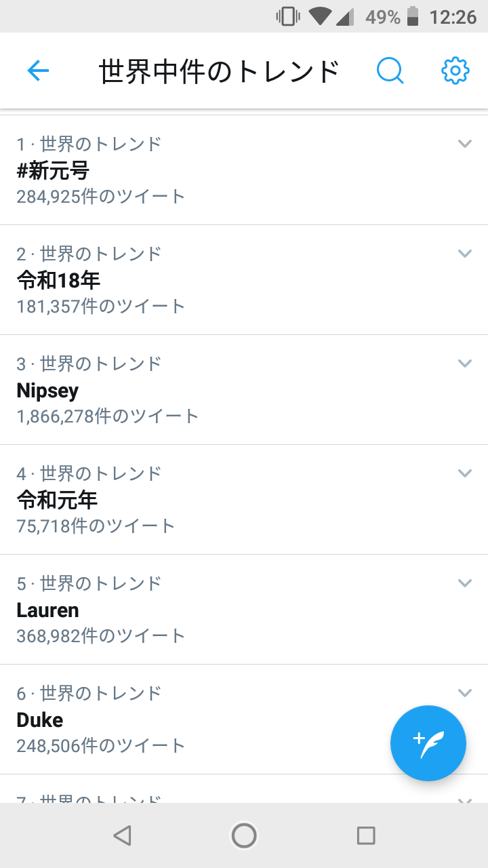This screenshot has width=488, height=868.
Task: Open chevron menu for 令和元年 trend
Action: [x=464, y=473]
